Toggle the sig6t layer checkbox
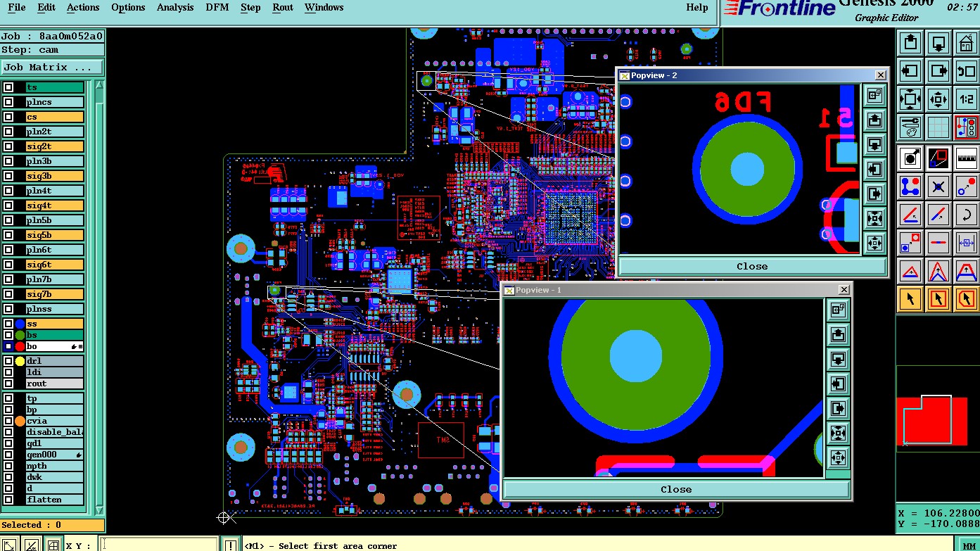This screenshot has width=980, height=551. tap(8, 265)
